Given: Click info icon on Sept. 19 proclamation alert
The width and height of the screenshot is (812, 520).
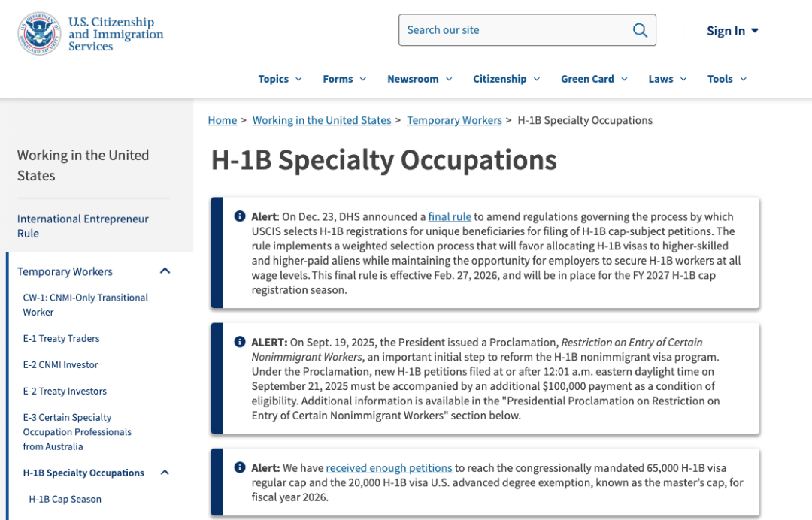Looking at the screenshot, I should (x=240, y=342).
